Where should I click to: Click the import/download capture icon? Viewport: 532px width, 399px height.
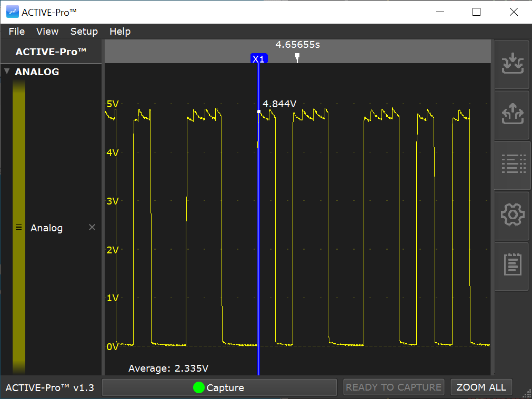513,64
